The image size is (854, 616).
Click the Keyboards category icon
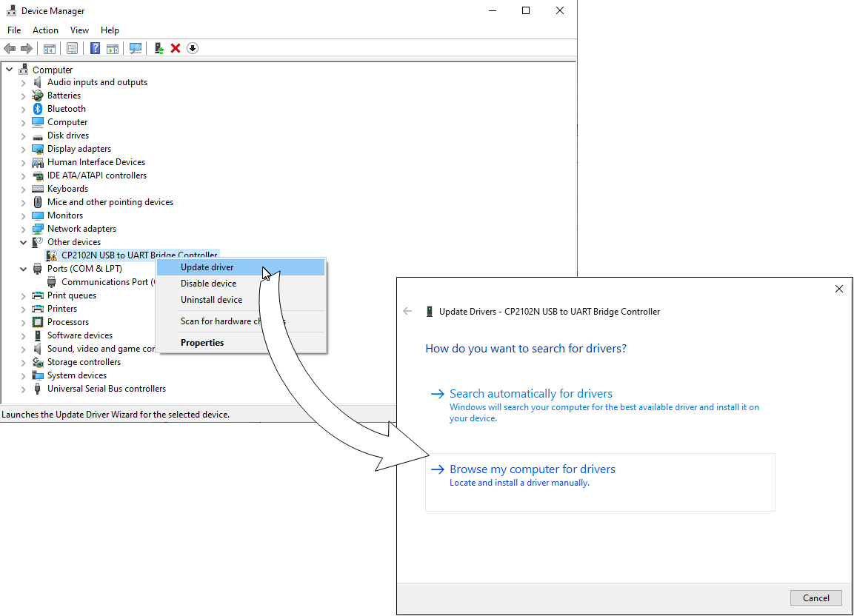[x=38, y=189]
